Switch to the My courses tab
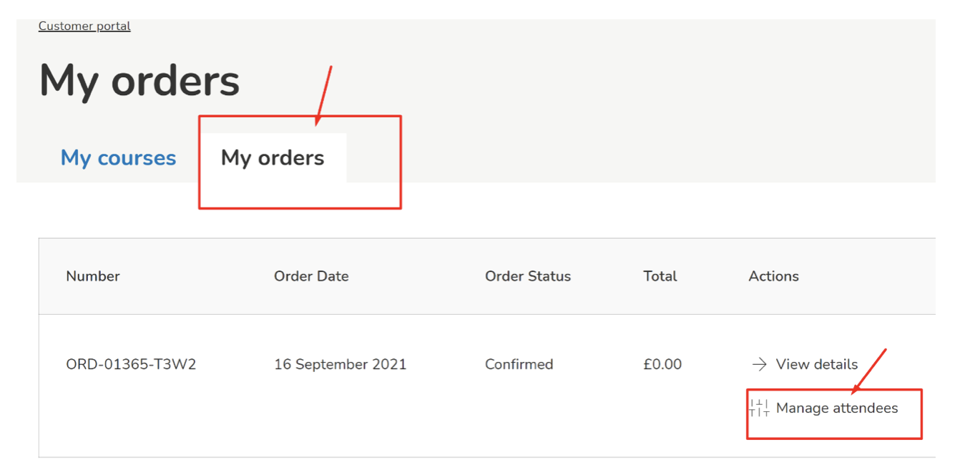The image size is (980, 475). pyautogui.click(x=118, y=158)
